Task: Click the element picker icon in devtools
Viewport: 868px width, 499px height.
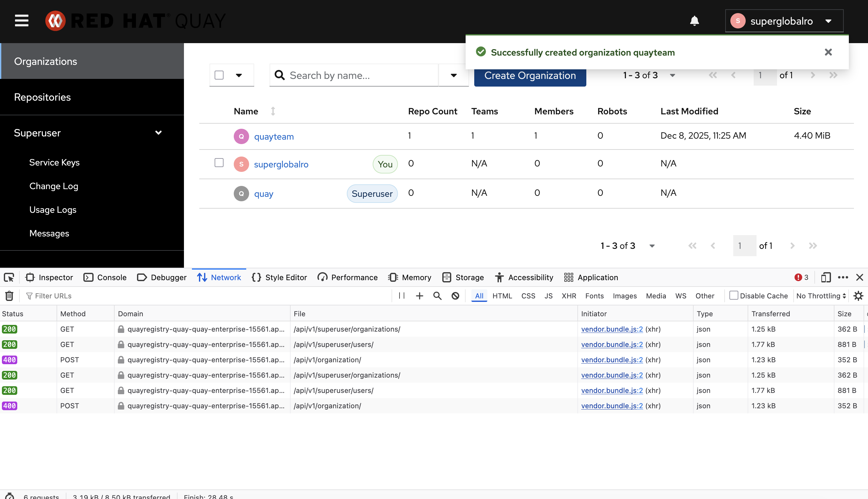Action: [x=9, y=277]
